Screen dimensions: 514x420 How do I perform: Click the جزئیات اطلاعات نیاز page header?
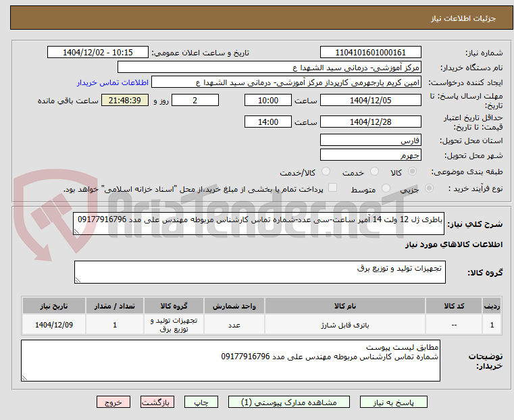pos(463,18)
